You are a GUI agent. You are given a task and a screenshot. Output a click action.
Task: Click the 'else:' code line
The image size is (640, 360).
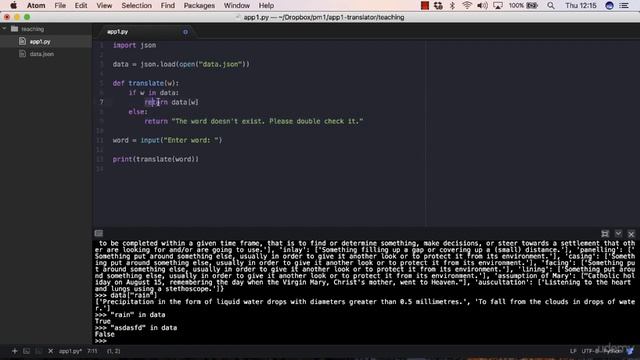click(138, 111)
